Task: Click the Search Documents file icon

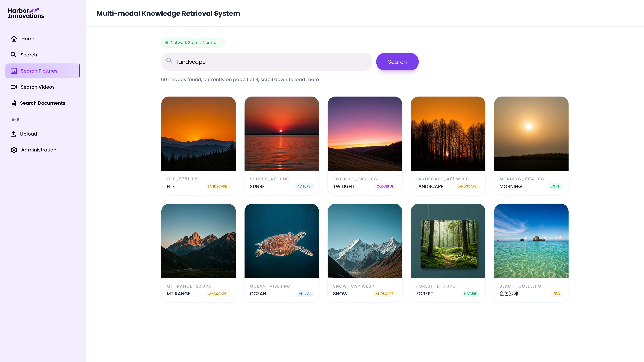Action: coord(14,103)
